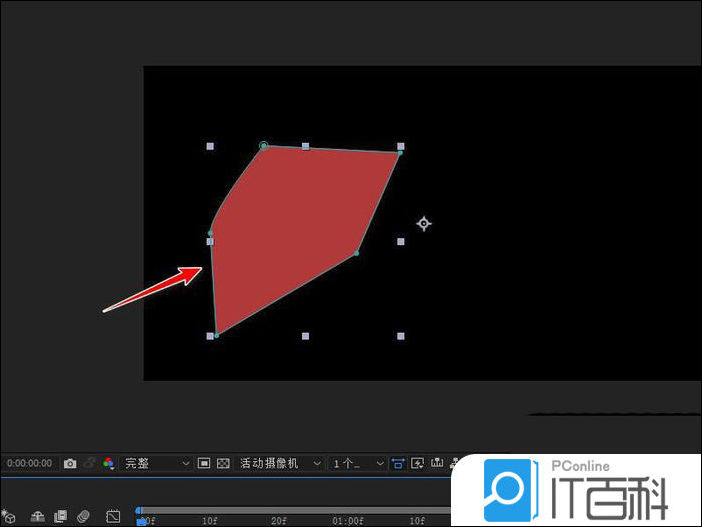702x527 pixels.
Task: Toggle the Region of Interest icon
Action: click(204, 463)
